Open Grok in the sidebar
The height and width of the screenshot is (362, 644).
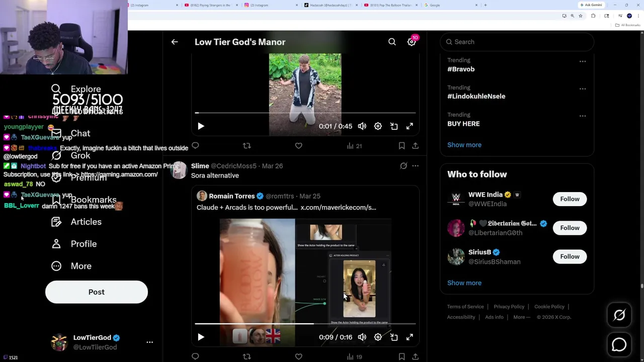[x=70, y=156]
